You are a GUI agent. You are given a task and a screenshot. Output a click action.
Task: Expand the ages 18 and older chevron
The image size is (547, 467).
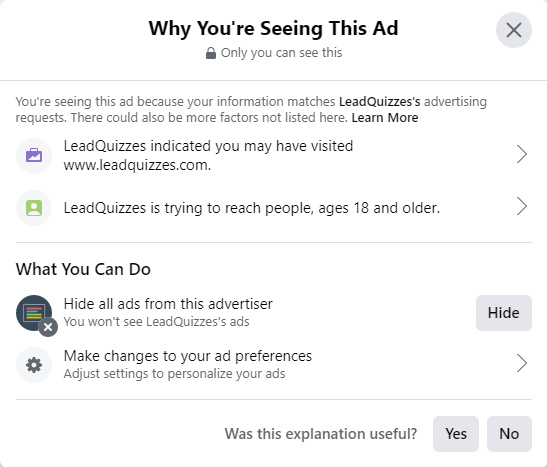point(522,206)
